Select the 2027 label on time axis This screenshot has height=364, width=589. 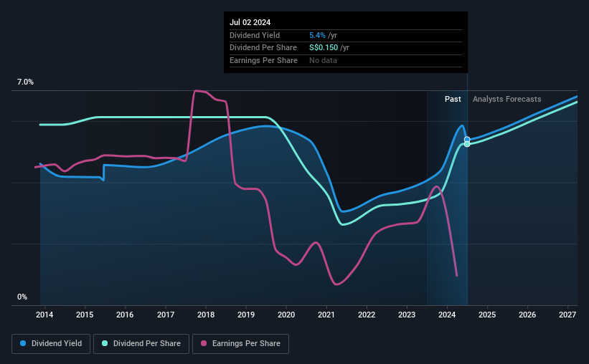(x=567, y=315)
